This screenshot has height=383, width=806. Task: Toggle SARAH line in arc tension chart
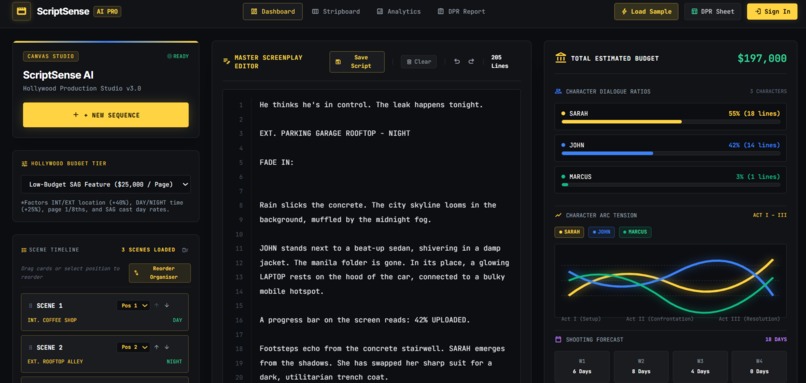point(569,232)
